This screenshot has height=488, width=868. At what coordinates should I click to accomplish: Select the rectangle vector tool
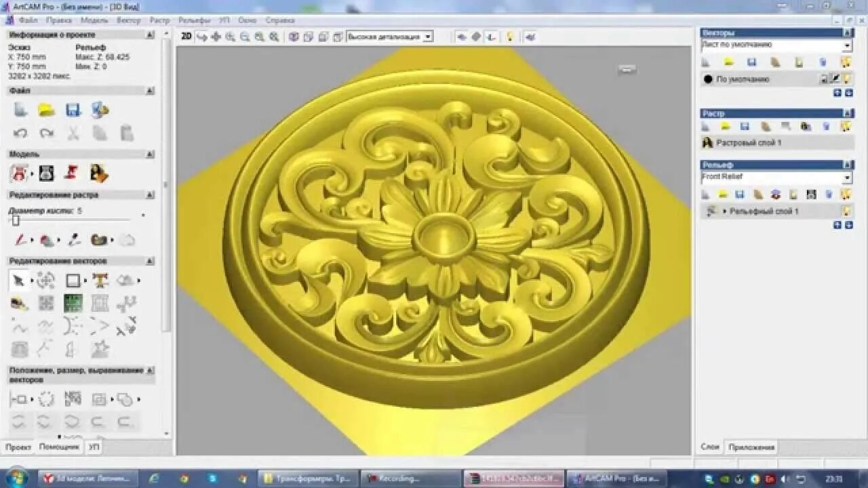click(x=73, y=280)
